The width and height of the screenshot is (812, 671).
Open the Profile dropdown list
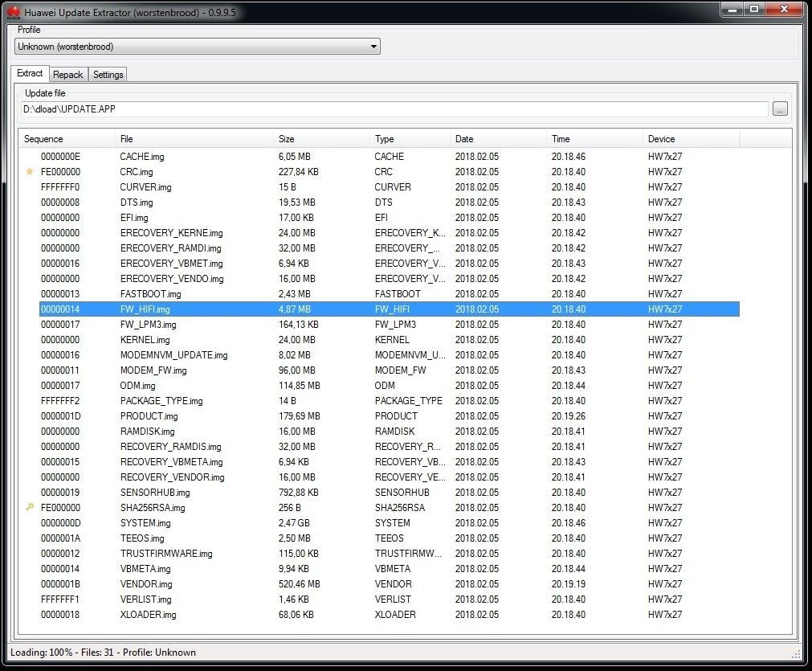198,47
